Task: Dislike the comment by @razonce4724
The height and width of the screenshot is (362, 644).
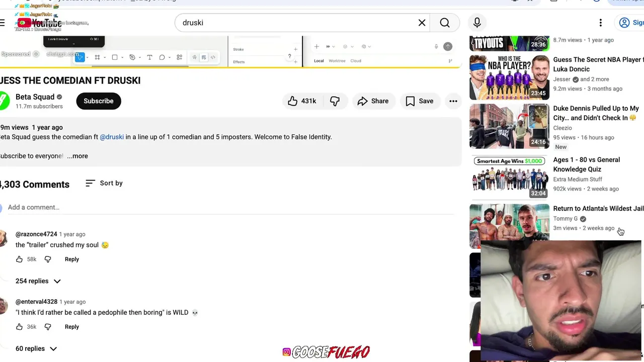Action: [48, 259]
